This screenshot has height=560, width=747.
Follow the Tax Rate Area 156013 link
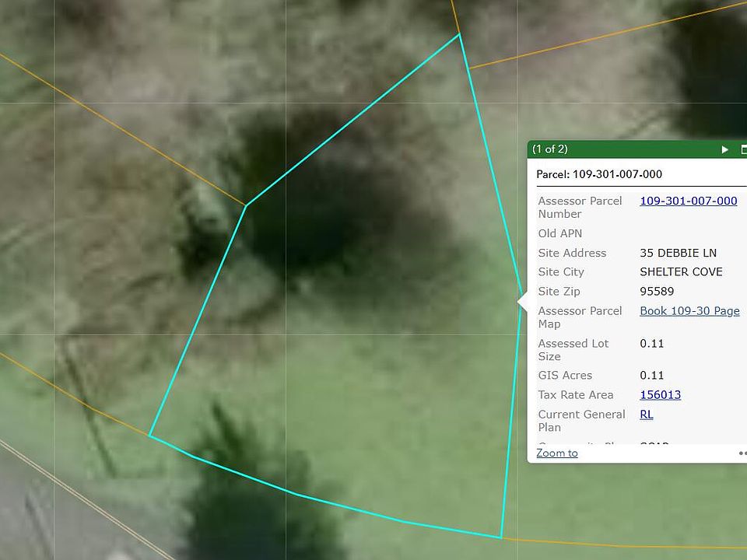click(660, 395)
